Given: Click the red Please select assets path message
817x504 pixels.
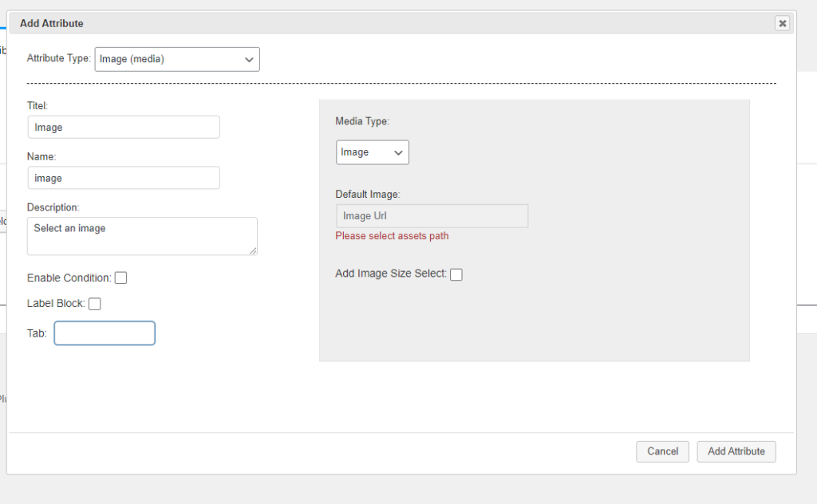Looking at the screenshot, I should point(392,236).
